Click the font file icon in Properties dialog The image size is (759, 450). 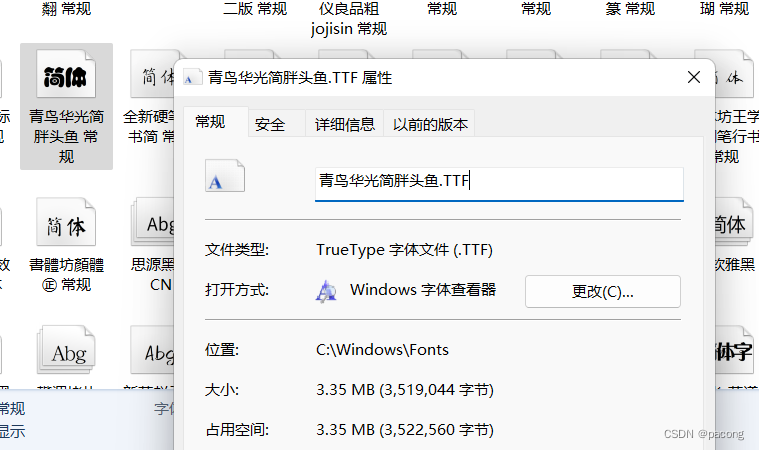(x=225, y=176)
